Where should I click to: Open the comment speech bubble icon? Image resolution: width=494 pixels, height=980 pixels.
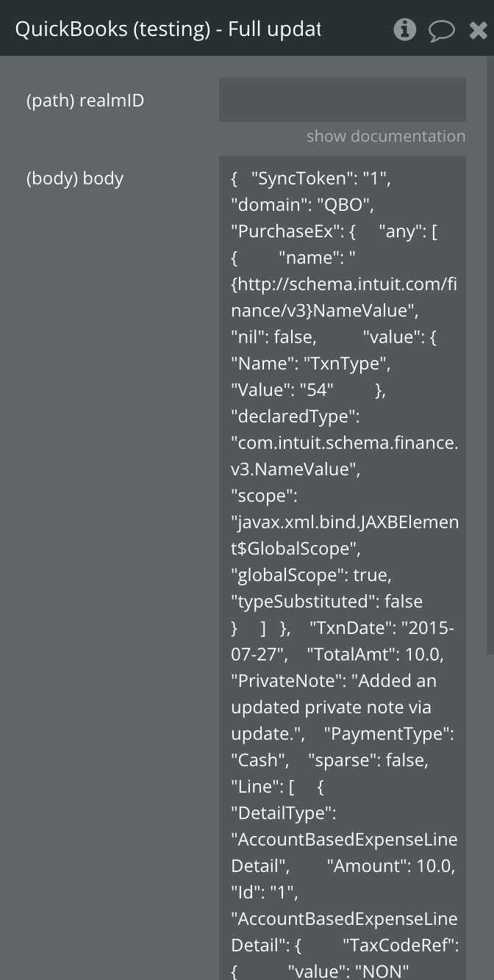coord(441,30)
